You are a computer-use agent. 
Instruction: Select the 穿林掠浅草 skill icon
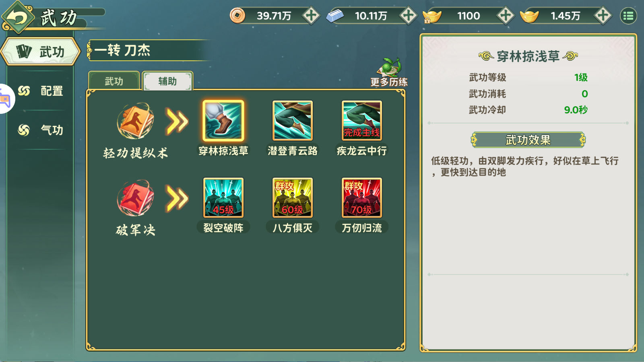pos(223,120)
